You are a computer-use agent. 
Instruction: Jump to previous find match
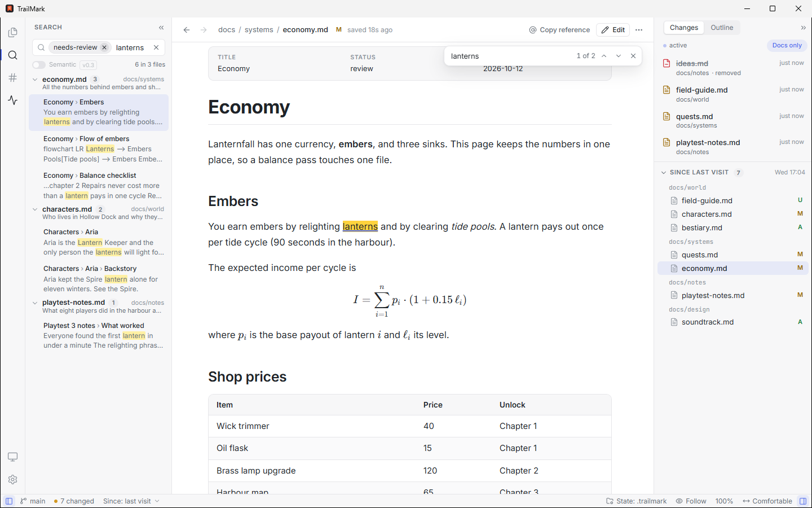click(x=604, y=56)
